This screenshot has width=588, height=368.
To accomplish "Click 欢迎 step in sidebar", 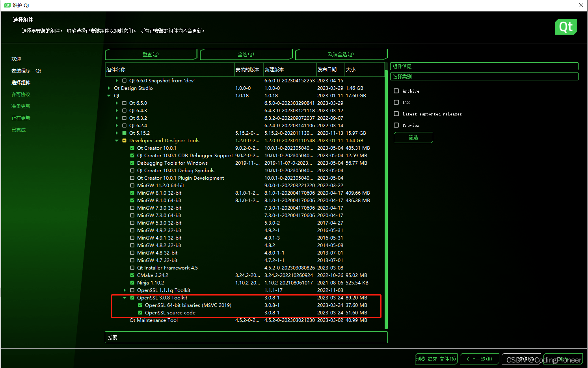I will coord(16,59).
